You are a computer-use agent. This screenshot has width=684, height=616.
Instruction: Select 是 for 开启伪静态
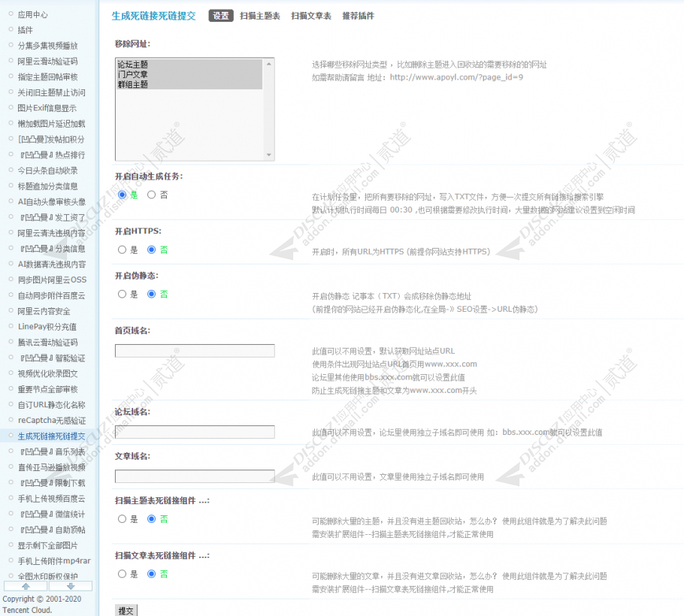coord(122,294)
